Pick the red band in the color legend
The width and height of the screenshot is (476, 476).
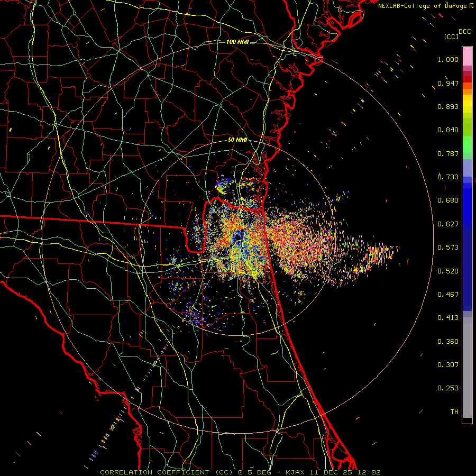[467, 79]
